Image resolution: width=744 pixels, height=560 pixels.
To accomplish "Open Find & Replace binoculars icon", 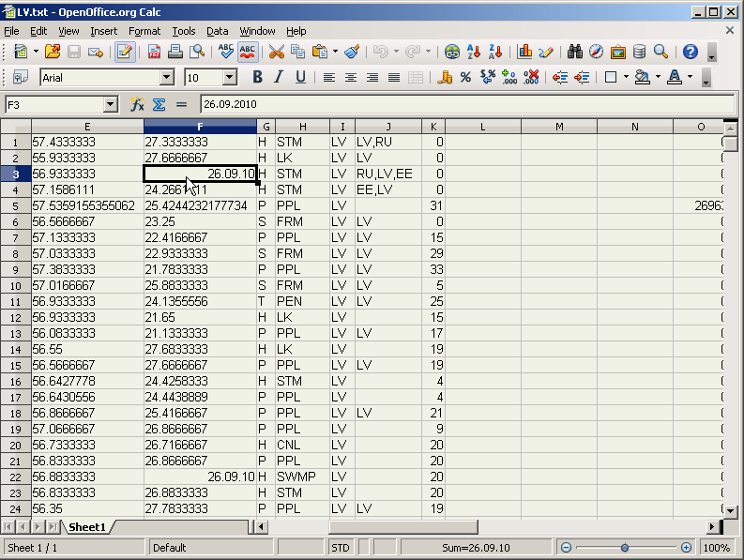I will 574,52.
